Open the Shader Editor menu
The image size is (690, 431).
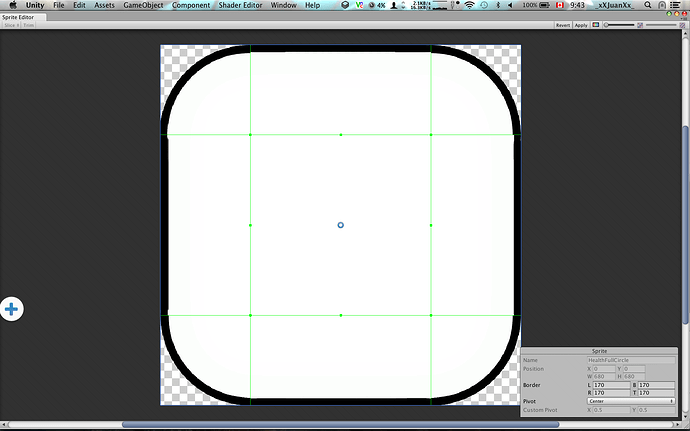pos(240,5)
